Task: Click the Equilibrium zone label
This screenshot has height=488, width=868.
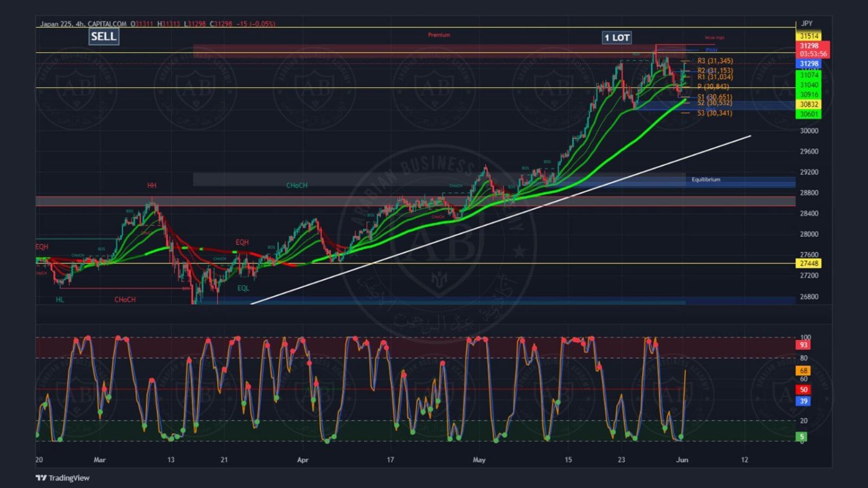Action: tap(706, 180)
